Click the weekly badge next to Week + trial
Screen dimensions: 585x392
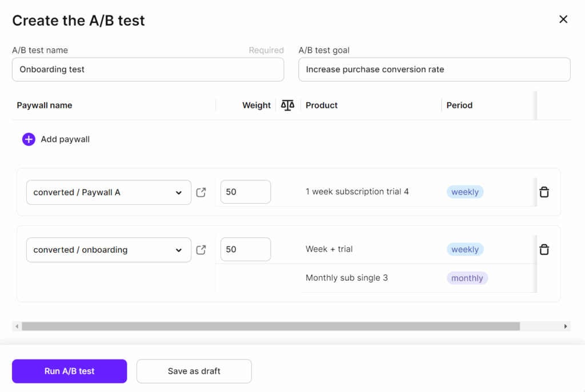(465, 249)
